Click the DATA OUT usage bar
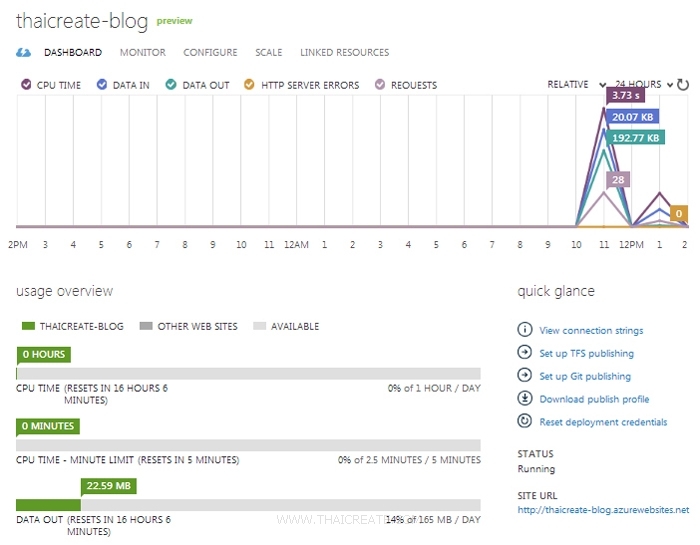Viewport: 700px width, 545px height. point(248,505)
